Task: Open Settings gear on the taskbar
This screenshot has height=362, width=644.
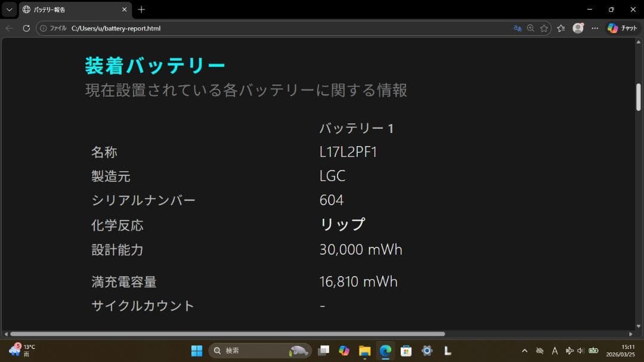Action: click(427, 351)
